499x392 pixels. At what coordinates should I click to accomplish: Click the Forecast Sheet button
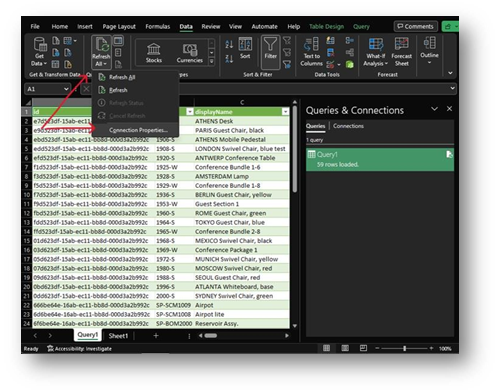click(x=401, y=52)
